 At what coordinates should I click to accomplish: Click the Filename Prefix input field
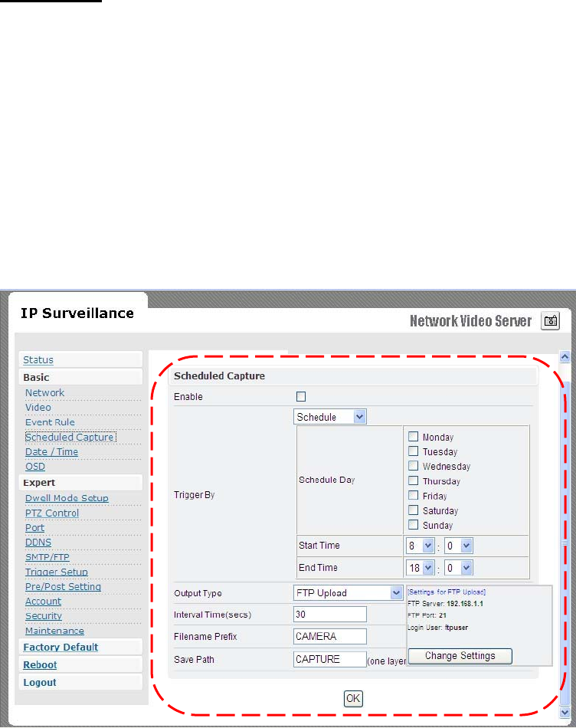pos(330,636)
